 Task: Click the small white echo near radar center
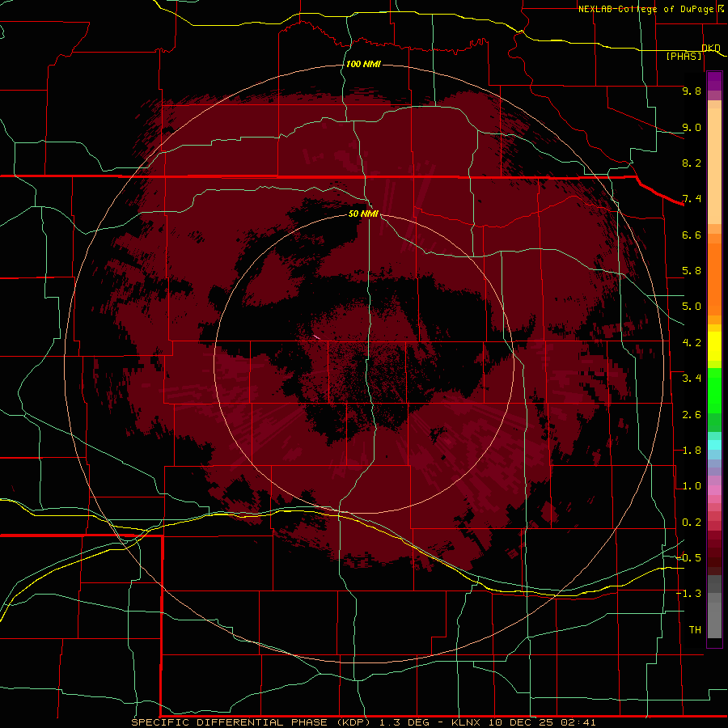(x=316, y=336)
